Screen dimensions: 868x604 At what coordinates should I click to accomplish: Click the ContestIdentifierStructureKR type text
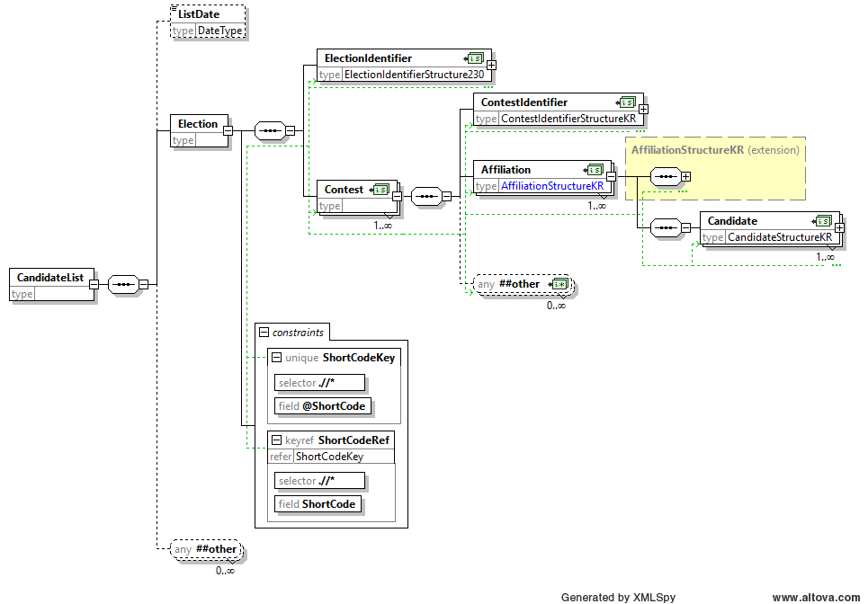tap(568, 119)
